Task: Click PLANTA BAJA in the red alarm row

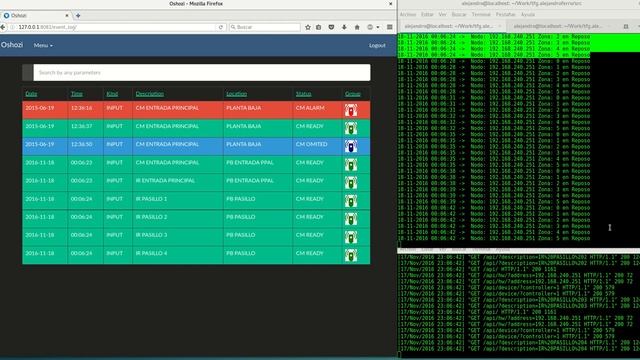Action: click(x=244, y=108)
